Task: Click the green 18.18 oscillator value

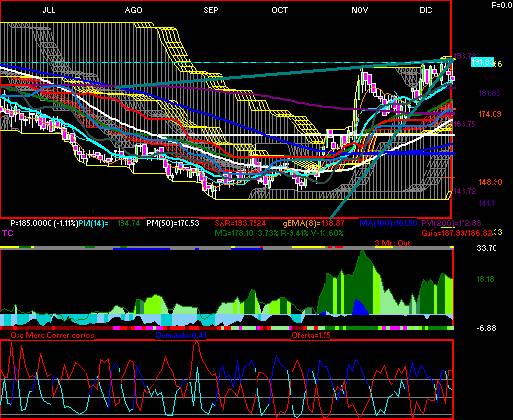Action: pos(485,279)
